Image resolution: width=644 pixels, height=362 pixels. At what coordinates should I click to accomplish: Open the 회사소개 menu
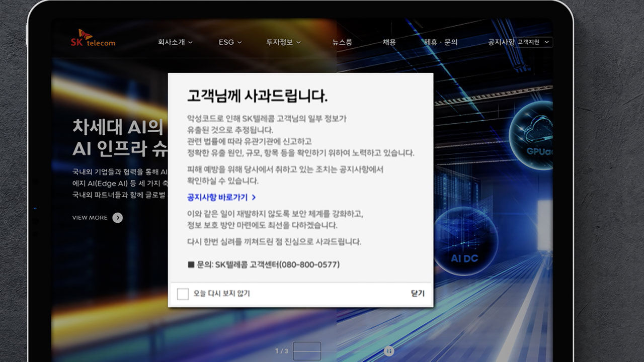[171, 42]
